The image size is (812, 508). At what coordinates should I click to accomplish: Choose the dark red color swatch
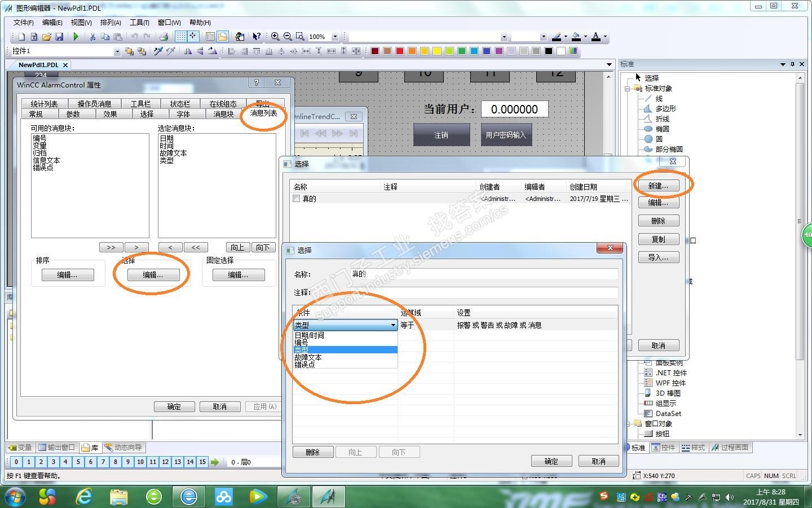click(375, 51)
